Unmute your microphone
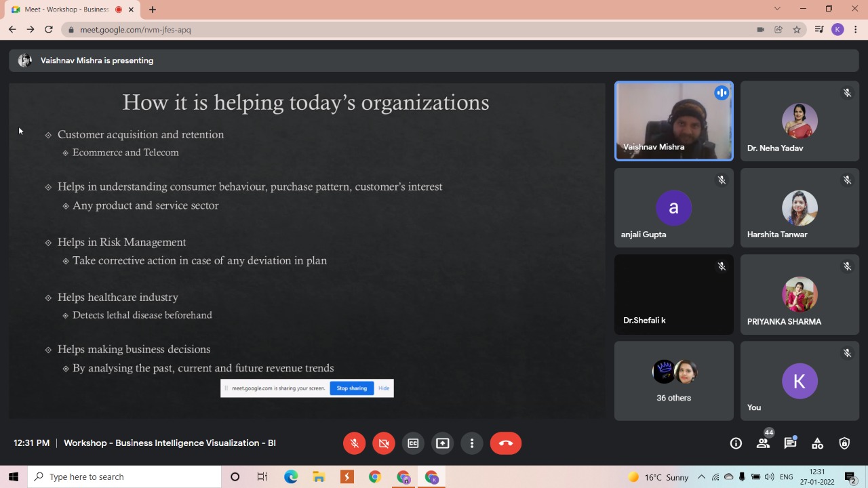 (x=354, y=443)
